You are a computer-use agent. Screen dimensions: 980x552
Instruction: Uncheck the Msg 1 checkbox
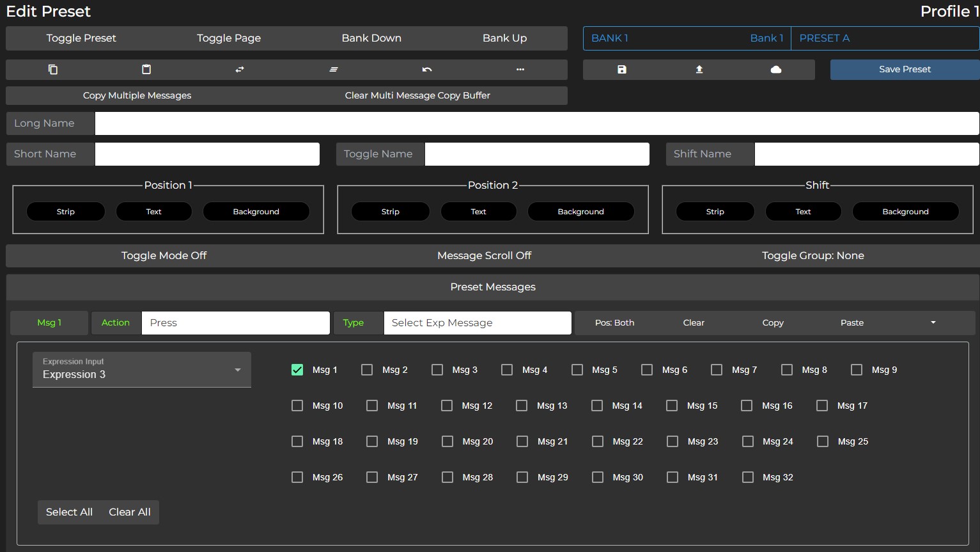297,370
